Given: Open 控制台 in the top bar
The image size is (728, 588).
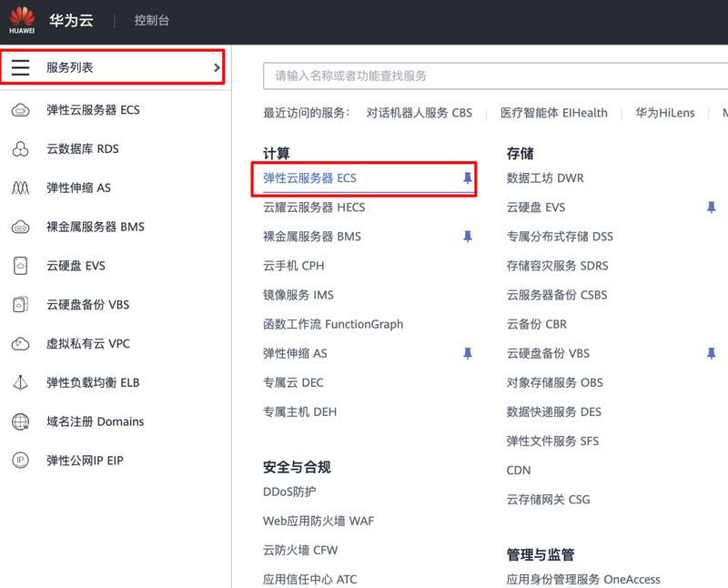Looking at the screenshot, I should point(152,20).
